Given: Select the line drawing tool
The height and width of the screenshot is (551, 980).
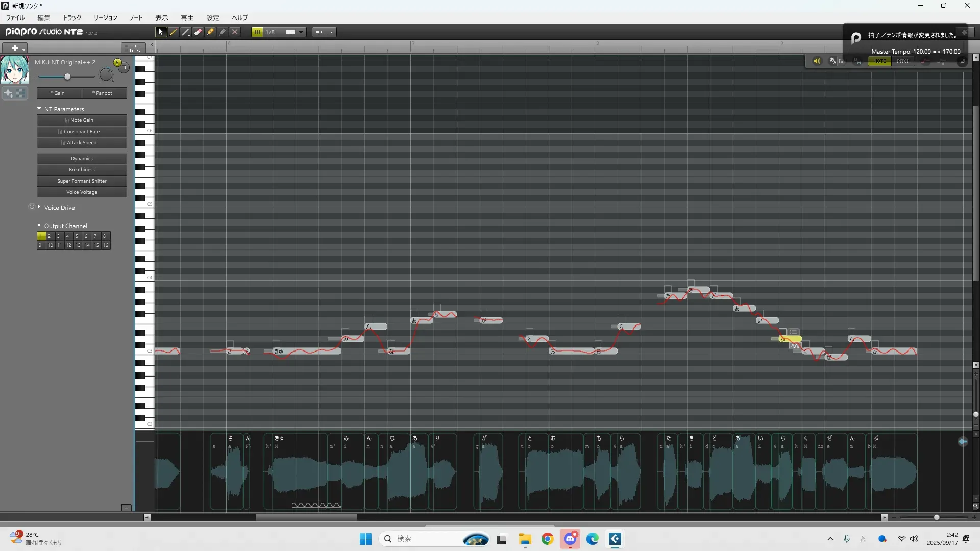Looking at the screenshot, I should [186, 32].
